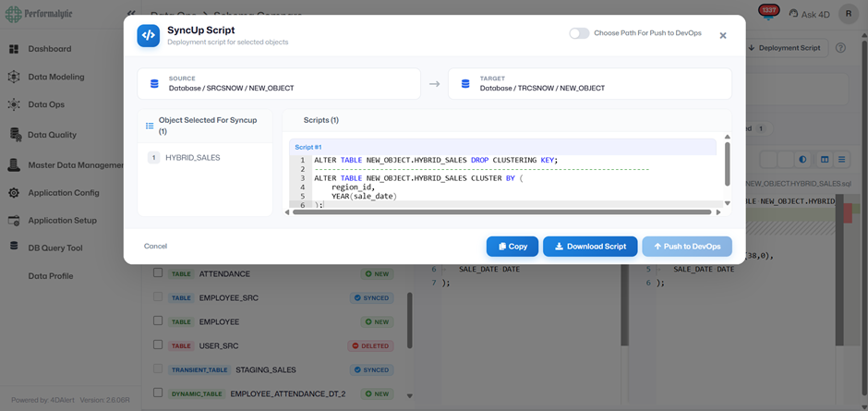Click the list icon beside Object Selected For Syncup

point(150,126)
